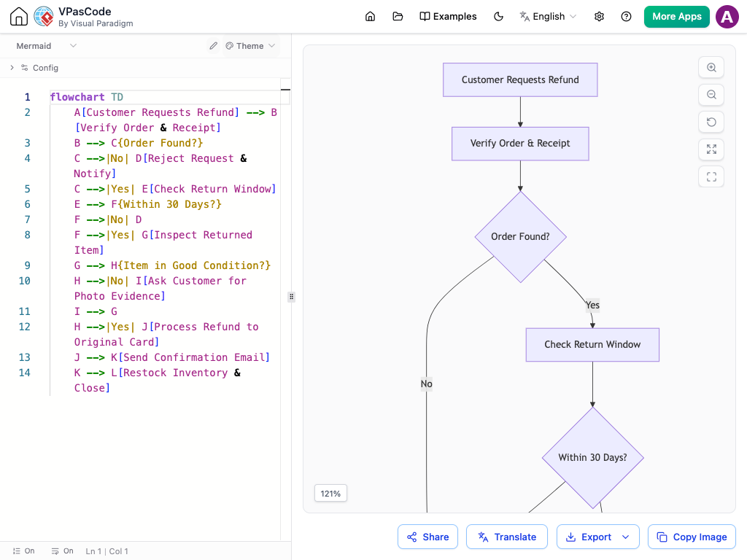747x560 pixels.
Task: Click the pencil edit icon
Action: pyautogui.click(x=214, y=46)
